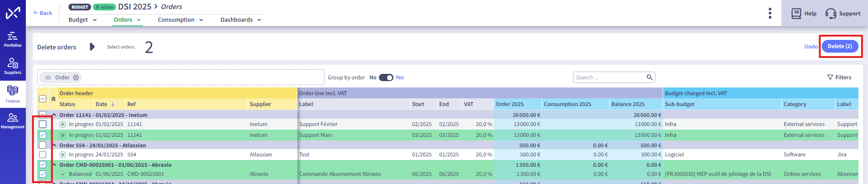
Task: Click the Delete (2) button
Action: point(840,46)
